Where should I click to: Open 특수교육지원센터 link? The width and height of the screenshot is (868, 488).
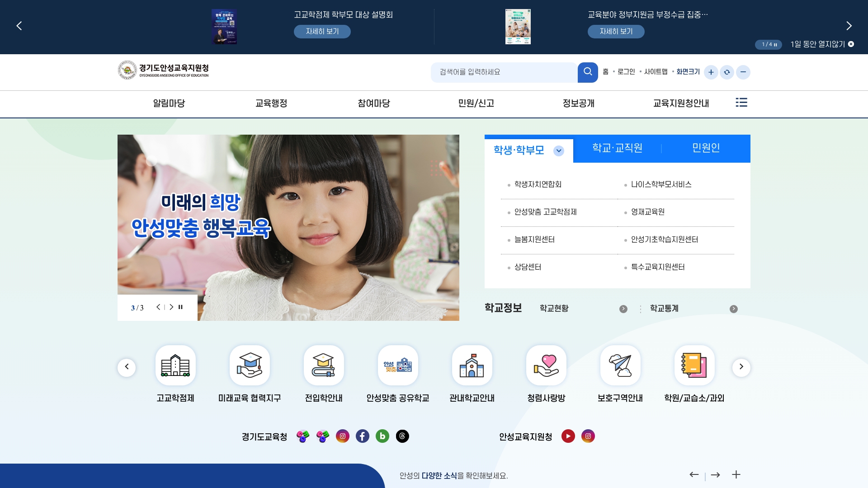coord(658,267)
